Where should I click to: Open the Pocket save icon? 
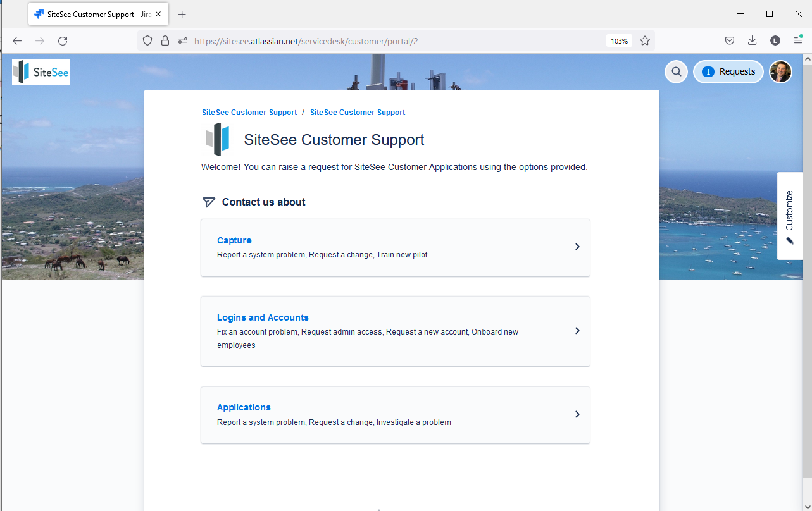point(730,40)
